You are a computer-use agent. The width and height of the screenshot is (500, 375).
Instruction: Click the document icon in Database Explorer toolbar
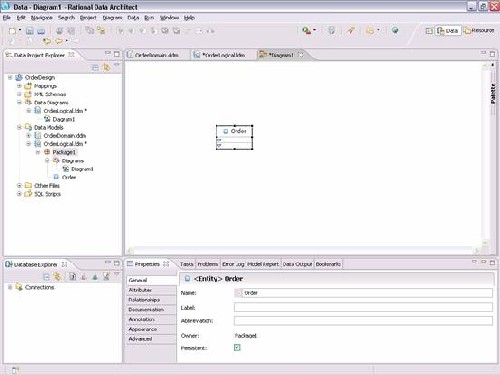click(72, 276)
